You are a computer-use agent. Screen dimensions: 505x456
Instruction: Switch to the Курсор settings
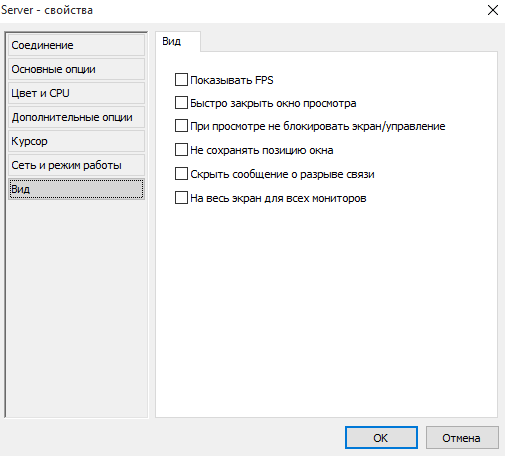tap(76, 141)
